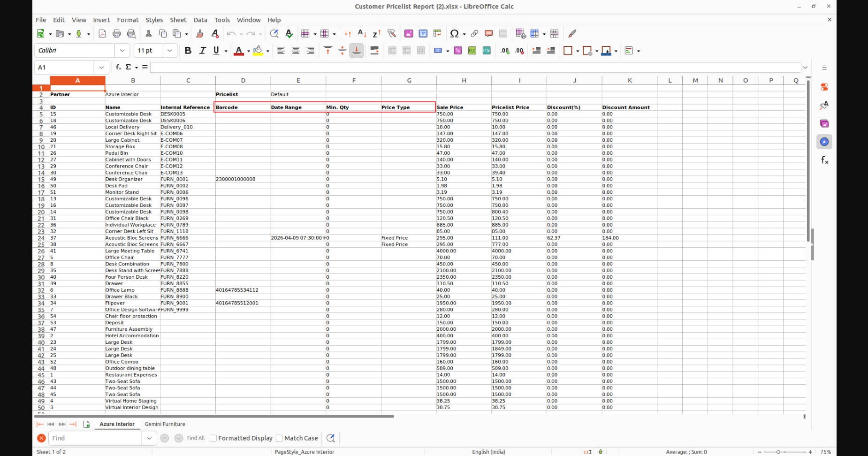Open the Insert Special Character icon
The height and width of the screenshot is (456, 868).
(454, 34)
